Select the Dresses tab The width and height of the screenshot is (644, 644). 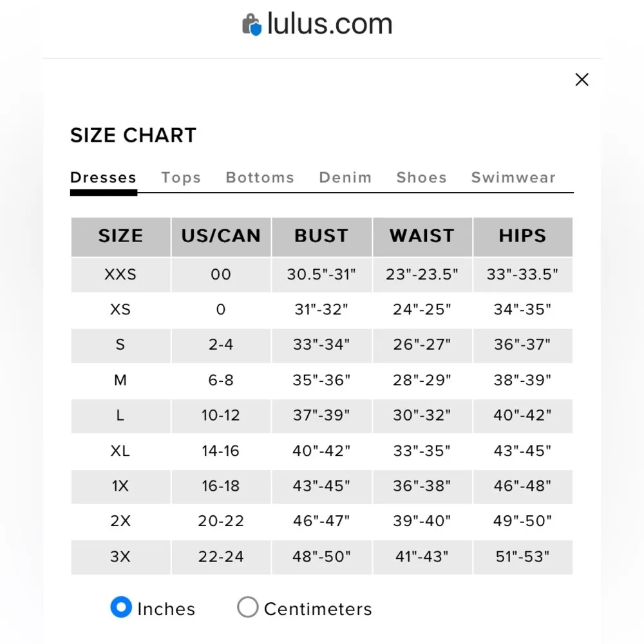coord(103,178)
